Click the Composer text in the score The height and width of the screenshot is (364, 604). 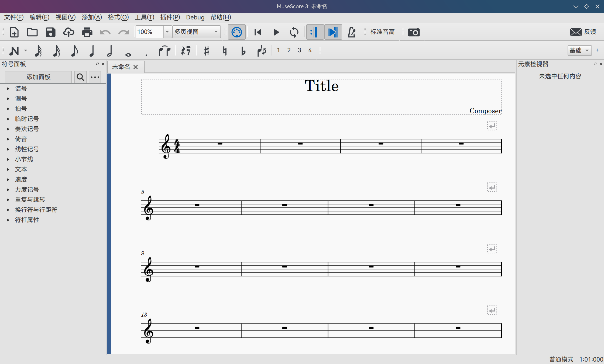485,111
